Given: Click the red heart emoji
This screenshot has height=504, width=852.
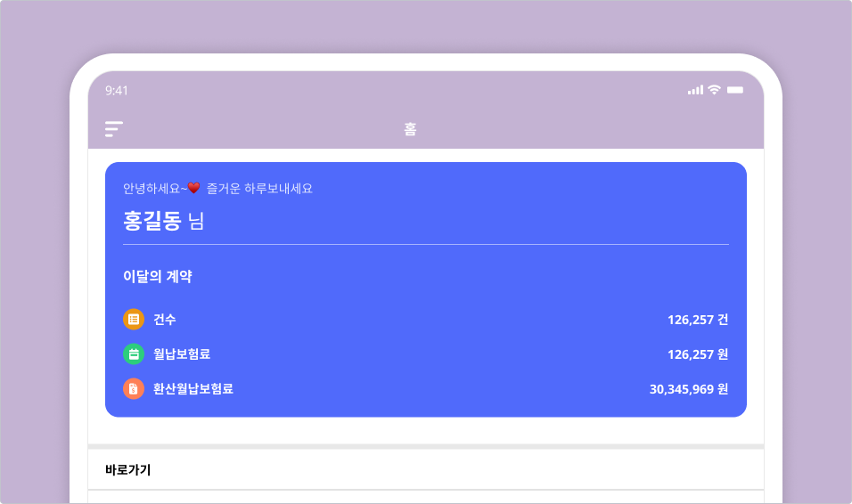Looking at the screenshot, I should click(193, 188).
